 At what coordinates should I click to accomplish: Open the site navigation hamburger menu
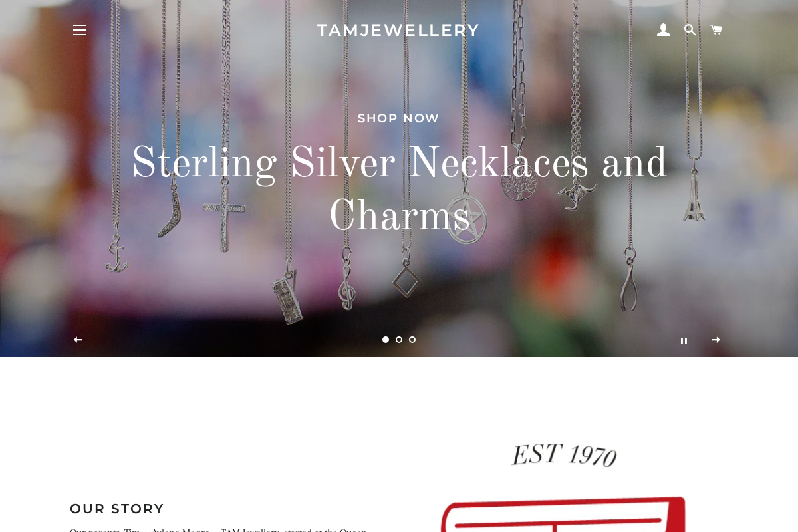(x=80, y=30)
